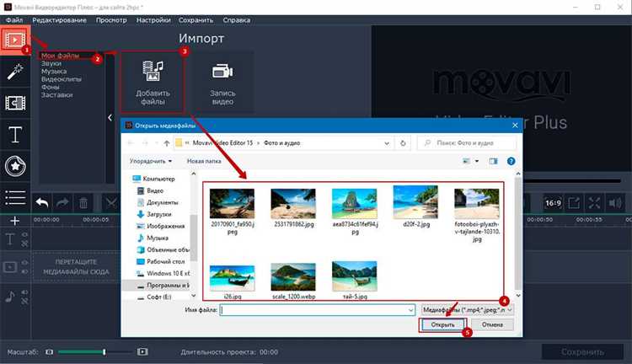The image size is (632, 364).
Task: Click the preview volume speaker icon
Action: [x=615, y=203]
